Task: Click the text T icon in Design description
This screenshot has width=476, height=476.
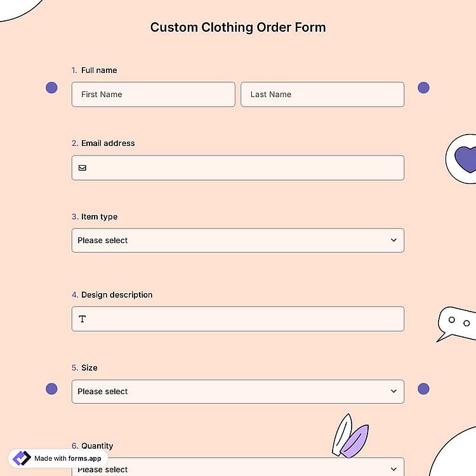Action: 83,319
